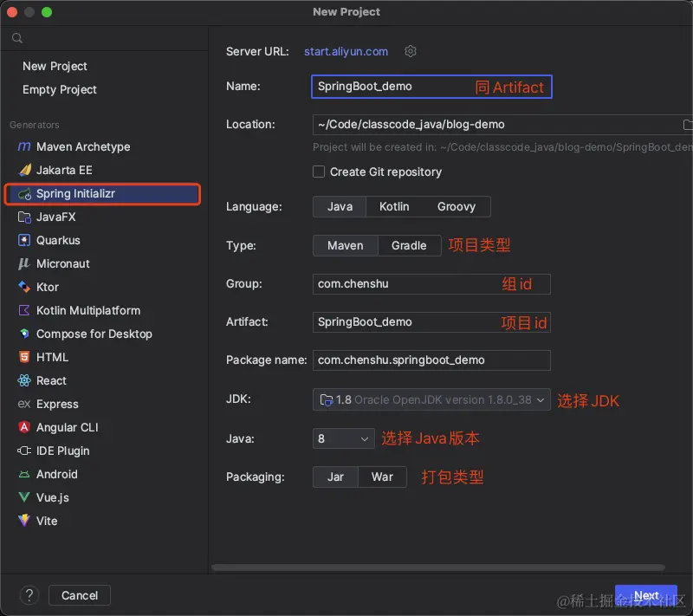
Task: Select the Vite generator label
Action: click(x=47, y=521)
